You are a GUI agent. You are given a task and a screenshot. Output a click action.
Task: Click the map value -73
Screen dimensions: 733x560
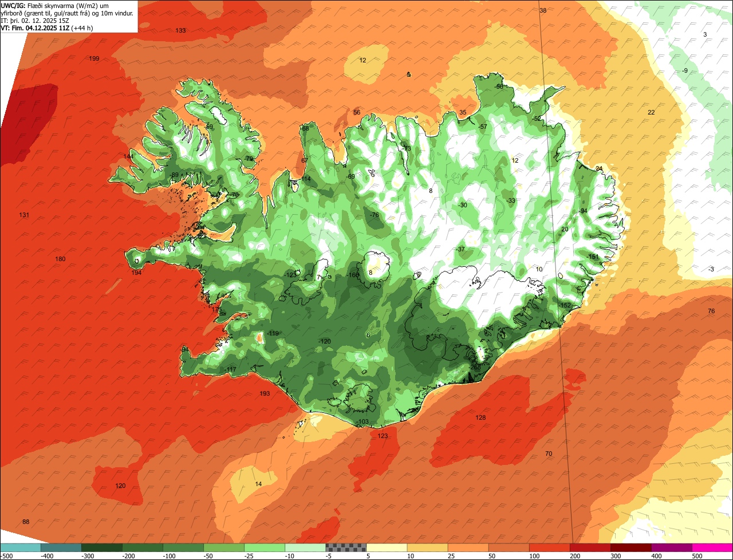click(x=407, y=149)
